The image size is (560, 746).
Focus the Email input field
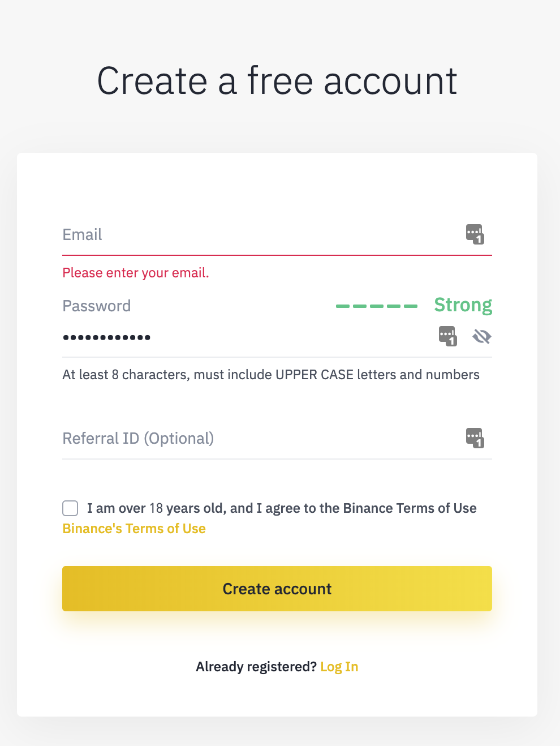[x=255, y=235]
